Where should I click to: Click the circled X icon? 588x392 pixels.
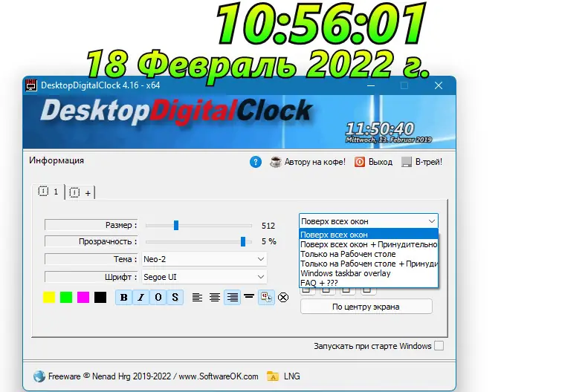(283, 298)
